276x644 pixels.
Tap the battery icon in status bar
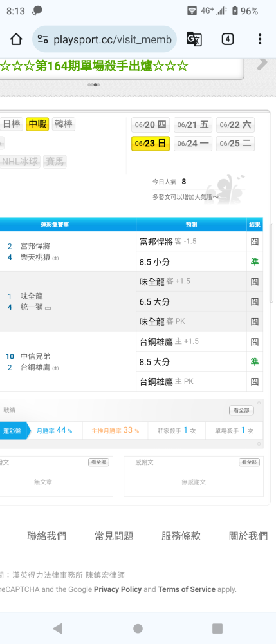point(235,11)
